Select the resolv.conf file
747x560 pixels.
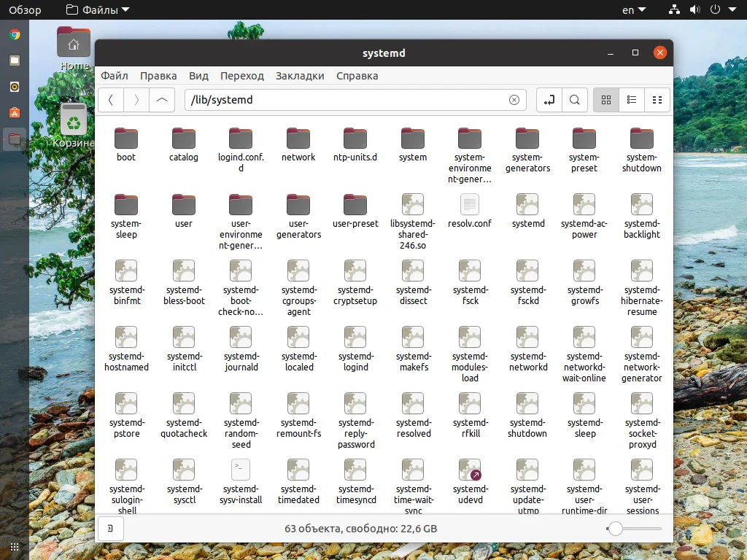coord(470,205)
